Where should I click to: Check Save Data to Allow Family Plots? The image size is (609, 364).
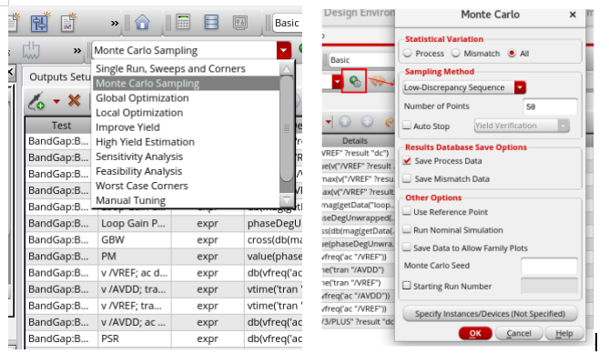(x=407, y=248)
